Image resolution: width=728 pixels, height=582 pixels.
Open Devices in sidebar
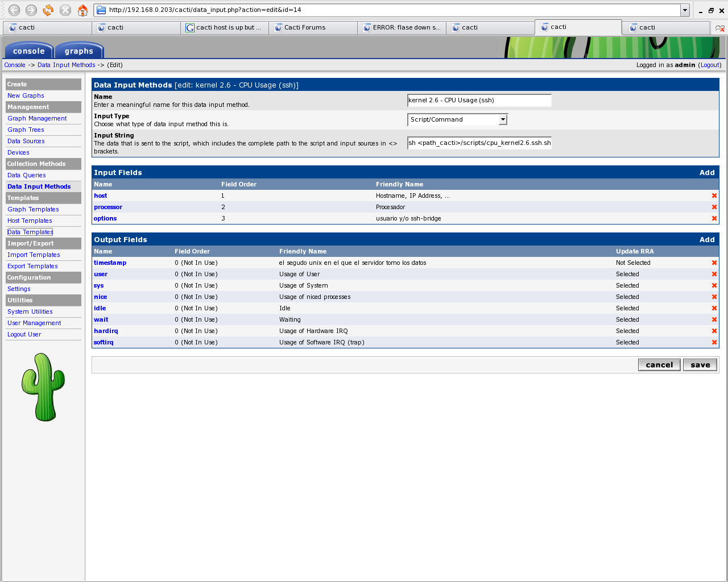(x=18, y=152)
